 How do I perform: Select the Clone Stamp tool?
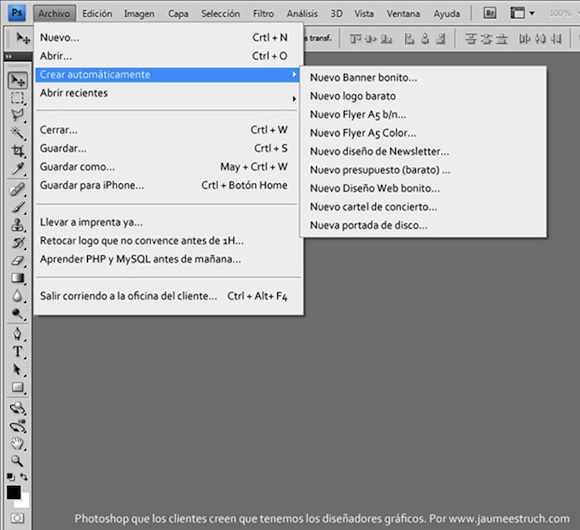coord(18,225)
